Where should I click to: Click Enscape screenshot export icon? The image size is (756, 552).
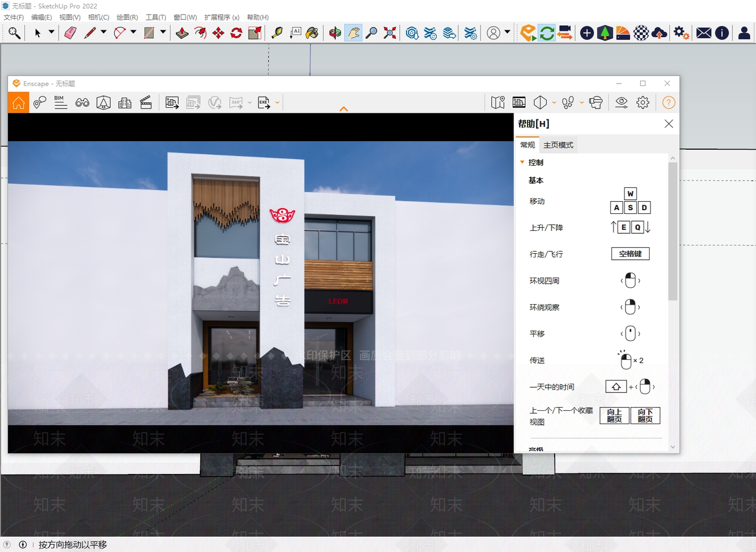click(172, 102)
